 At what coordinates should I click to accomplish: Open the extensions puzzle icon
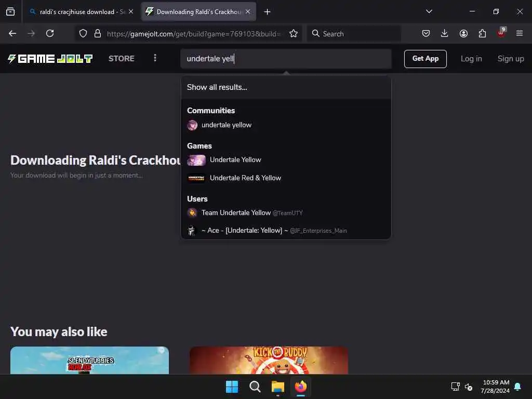point(482,33)
